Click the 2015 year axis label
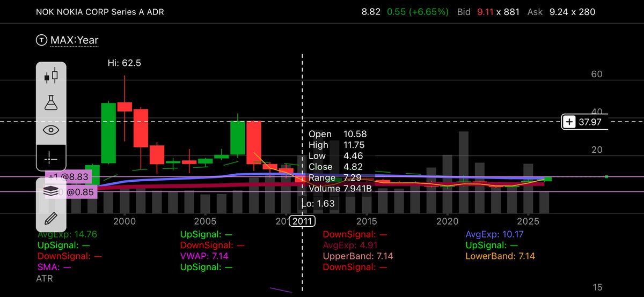This screenshot has width=644, height=297. [x=367, y=221]
